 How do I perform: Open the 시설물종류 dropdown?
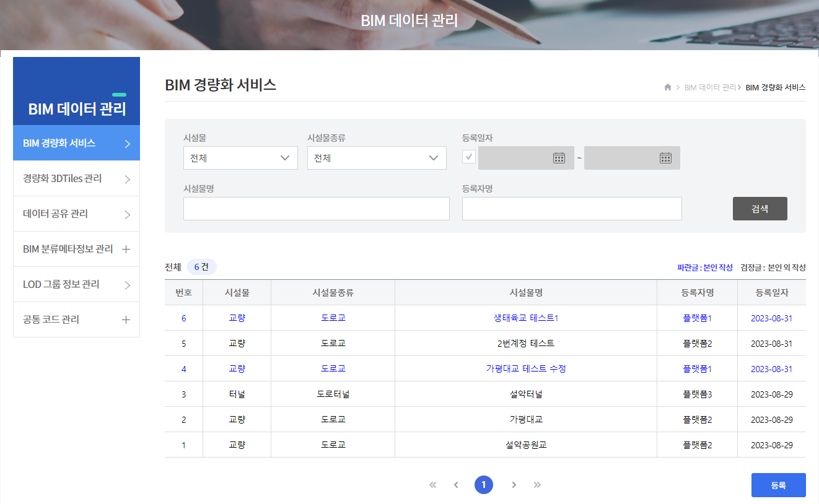(x=377, y=158)
